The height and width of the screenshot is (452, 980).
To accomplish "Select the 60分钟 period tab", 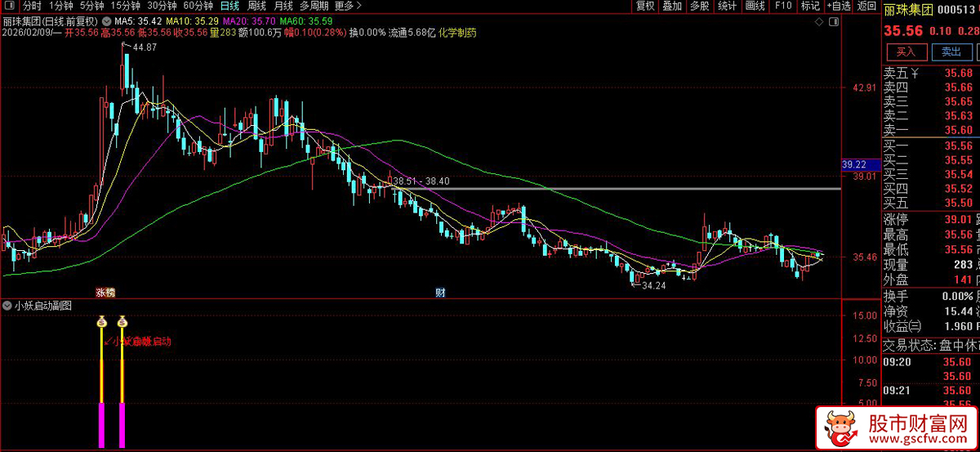I will [x=198, y=6].
